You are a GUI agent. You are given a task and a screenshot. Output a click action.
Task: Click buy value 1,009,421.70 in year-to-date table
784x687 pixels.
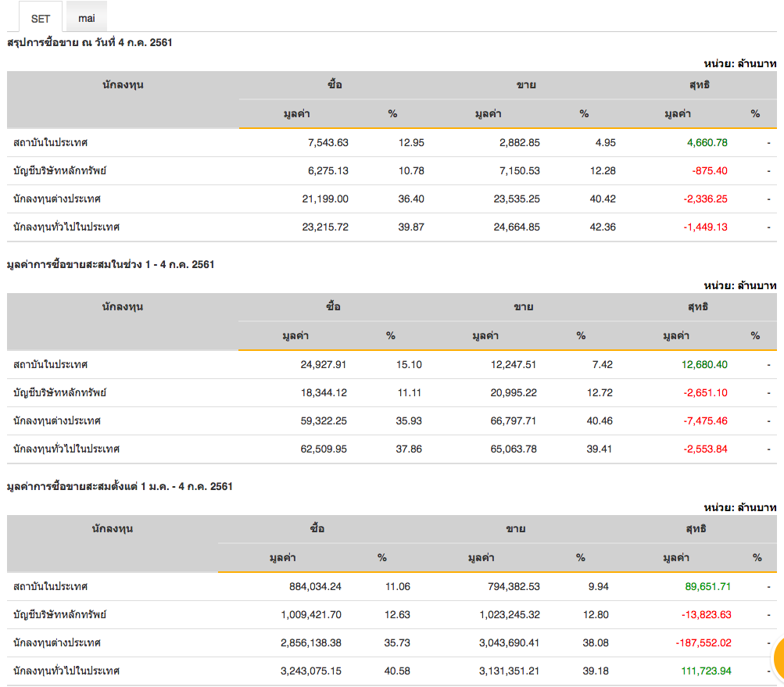[x=311, y=614]
